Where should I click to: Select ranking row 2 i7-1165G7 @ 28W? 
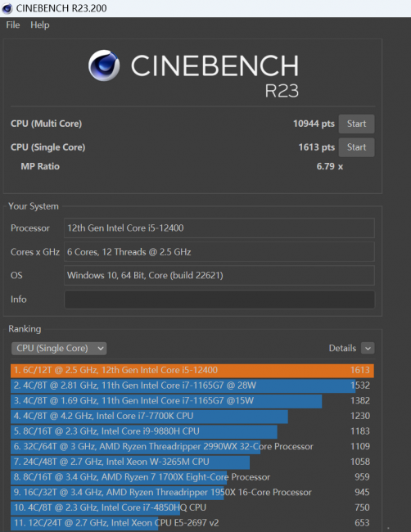[x=192, y=385]
